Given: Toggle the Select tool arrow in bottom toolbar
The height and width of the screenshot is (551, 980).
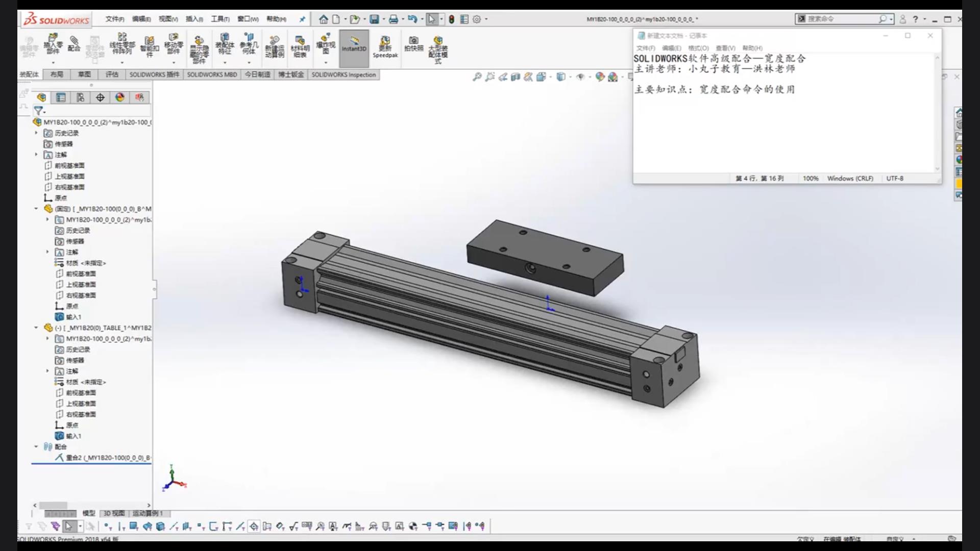Looking at the screenshot, I should click(x=69, y=526).
